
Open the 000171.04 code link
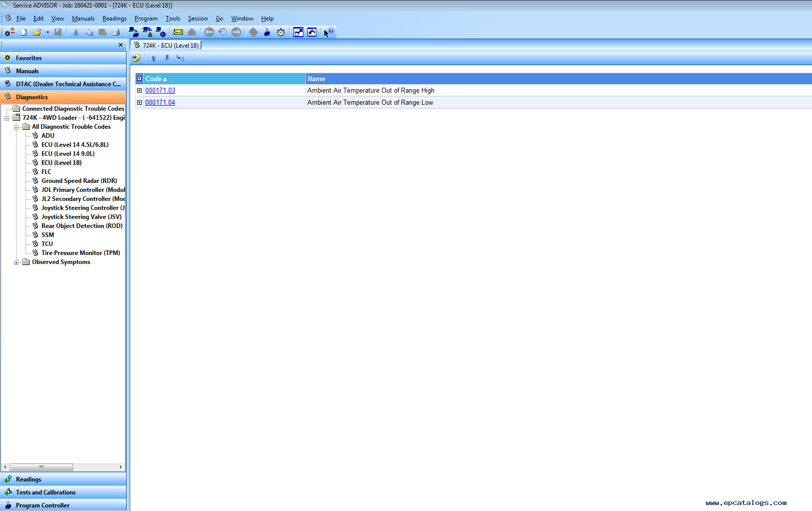[x=160, y=103]
